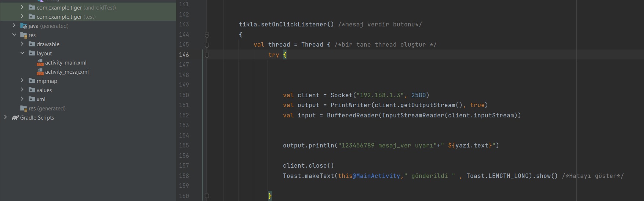Expand the com.example.tiger (androidTest) node
The height and width of the screenshot is (201, 644).
pos(22,7)
